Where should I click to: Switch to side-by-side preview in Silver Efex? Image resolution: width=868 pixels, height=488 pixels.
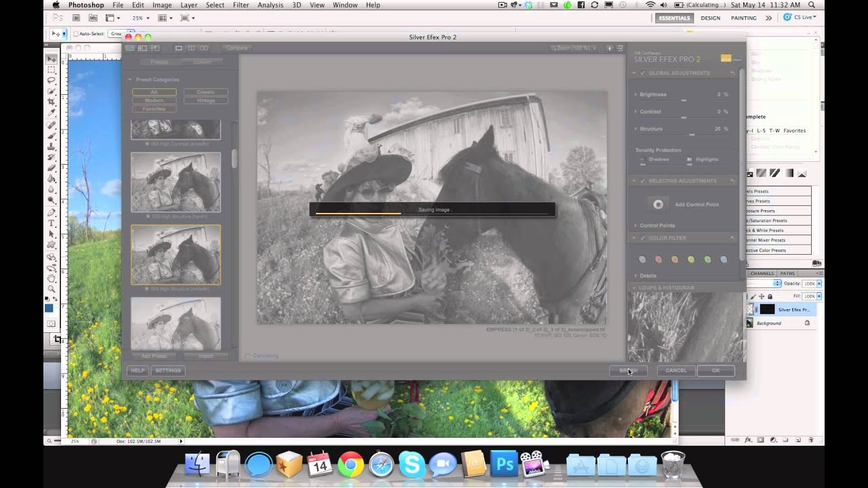(x=204, y=48)
